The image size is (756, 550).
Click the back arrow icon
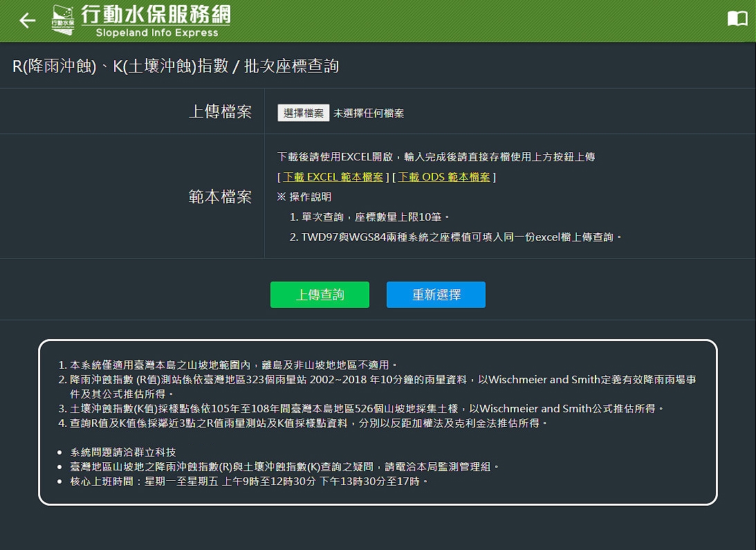coord(27,21)
